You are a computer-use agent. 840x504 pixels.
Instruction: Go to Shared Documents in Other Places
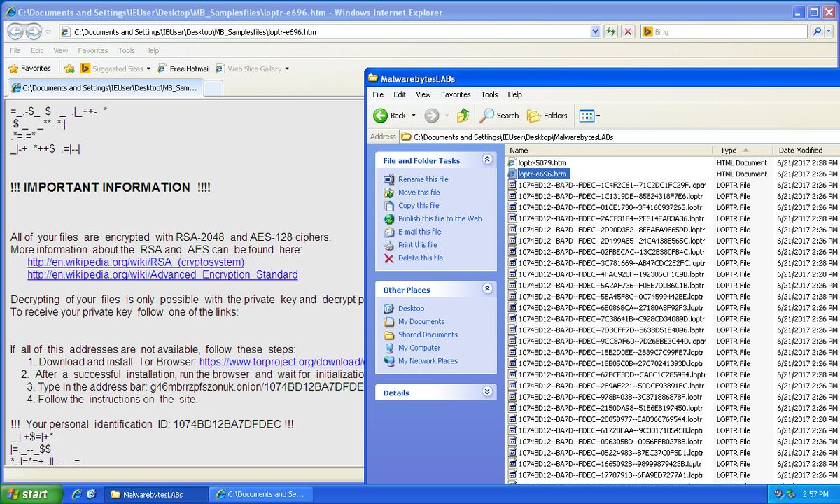pyautogui.click(x=428, y=335)
